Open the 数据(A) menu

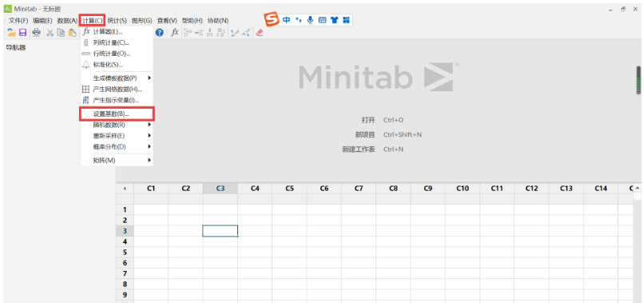[67, 21]
